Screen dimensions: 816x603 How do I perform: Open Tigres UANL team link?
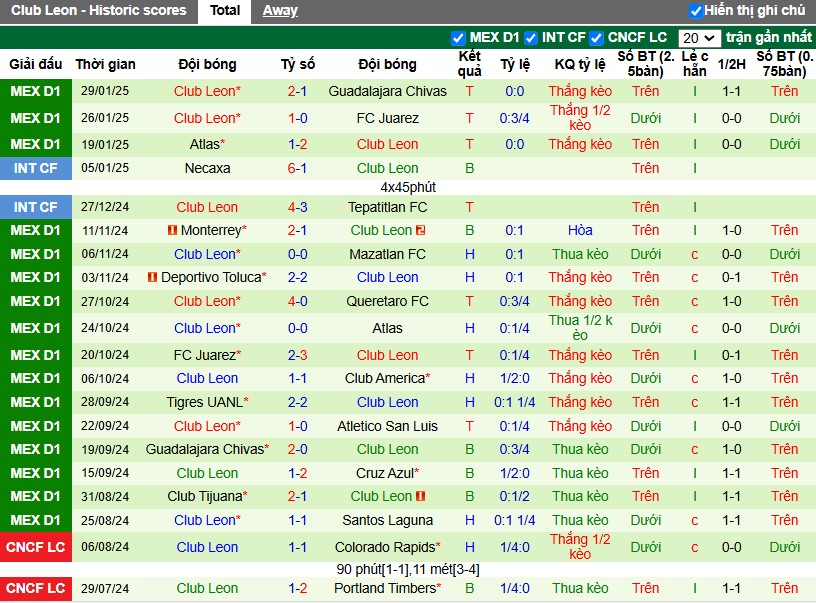[x=207, y=402]
